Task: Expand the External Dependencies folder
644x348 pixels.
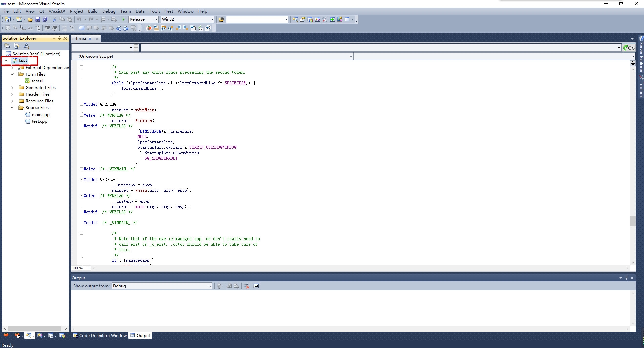Action: point(12,68)
